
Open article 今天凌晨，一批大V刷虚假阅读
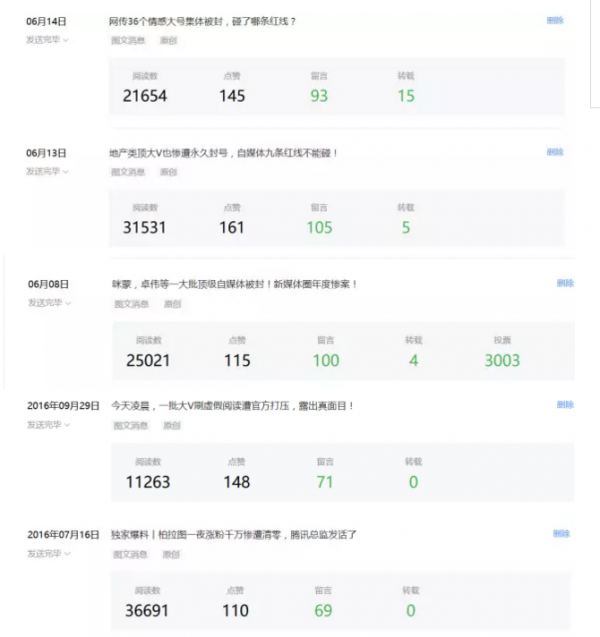pos(232,406)
